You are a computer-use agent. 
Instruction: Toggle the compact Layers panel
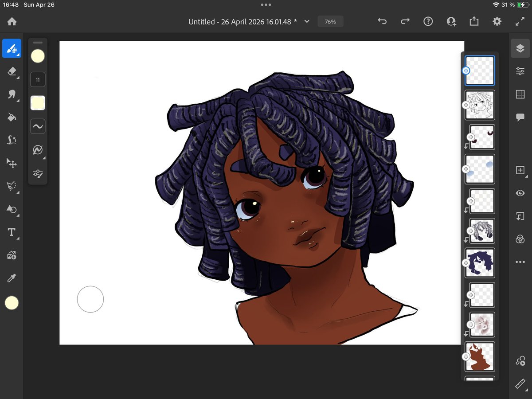tap(520, 48)
